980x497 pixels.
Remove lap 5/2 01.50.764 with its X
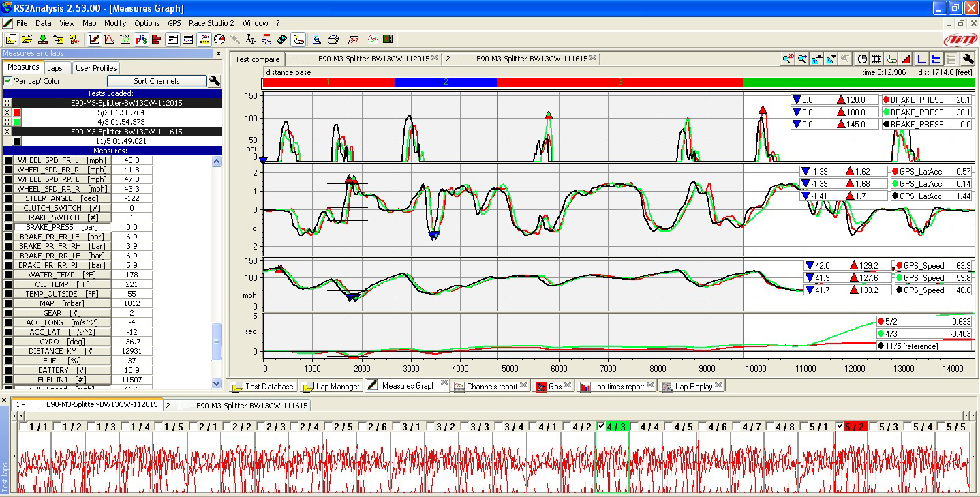pos(7,112)
